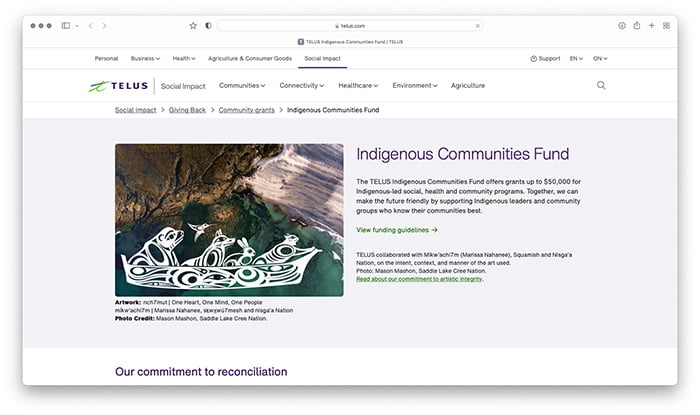Expand the Health dropdown

[184, 58]
